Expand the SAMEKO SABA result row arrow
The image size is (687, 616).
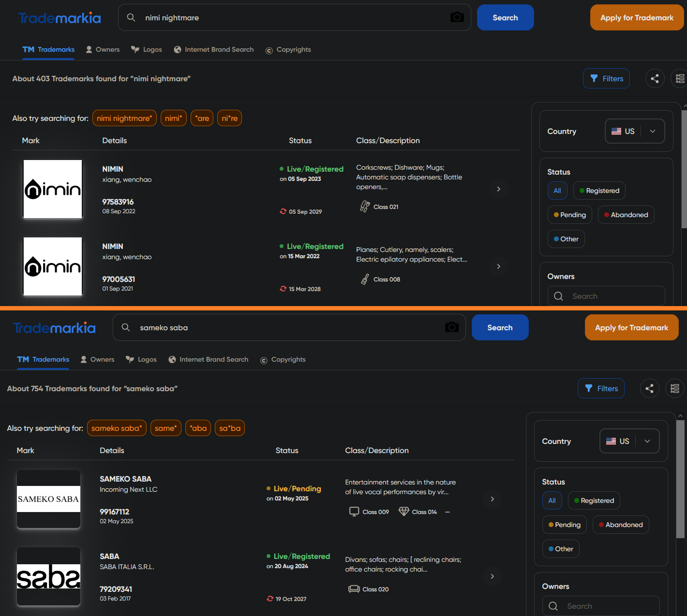tap(492, 499)
